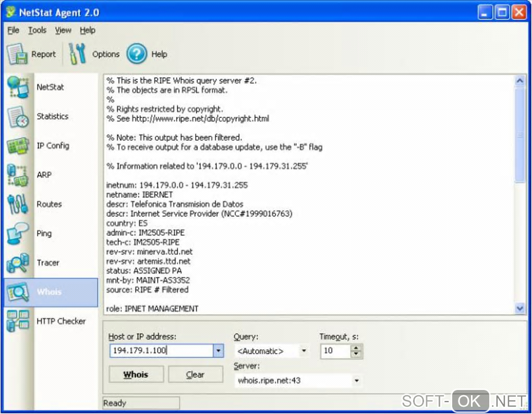Go to the HTTP Checker section label
The image size is (532, 414).
coord(61,321)
